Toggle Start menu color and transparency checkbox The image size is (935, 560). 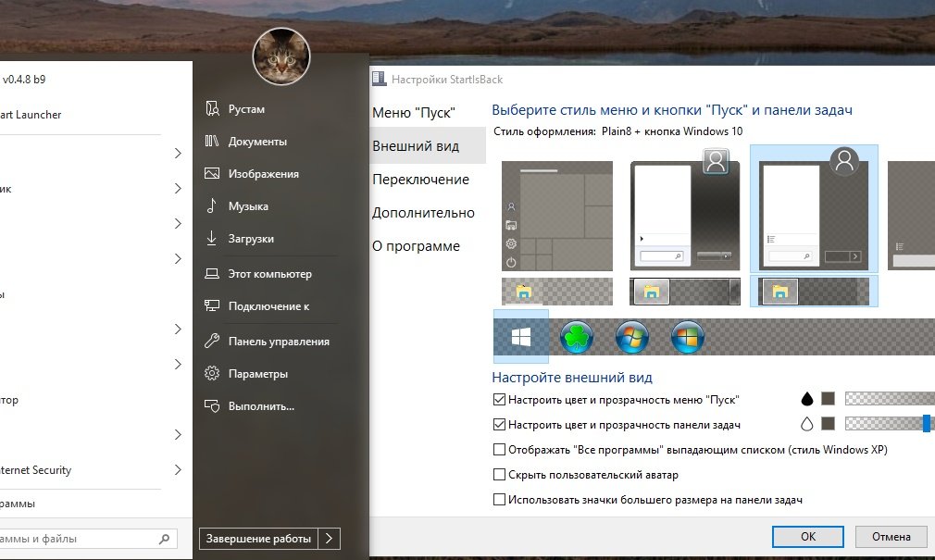(499, 400)
